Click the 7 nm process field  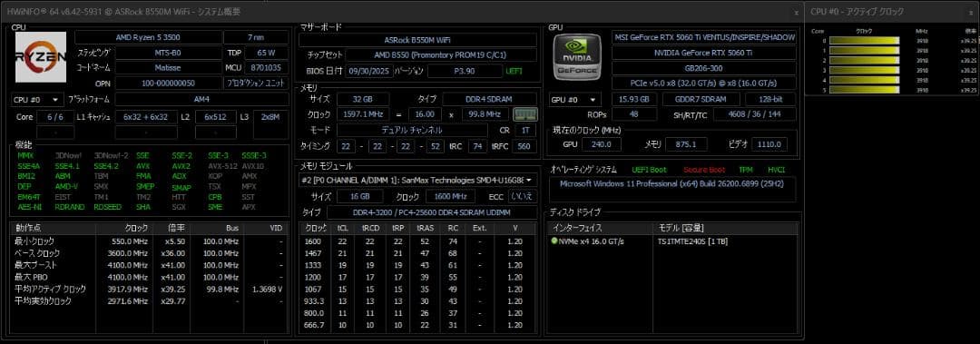point(256,37)
